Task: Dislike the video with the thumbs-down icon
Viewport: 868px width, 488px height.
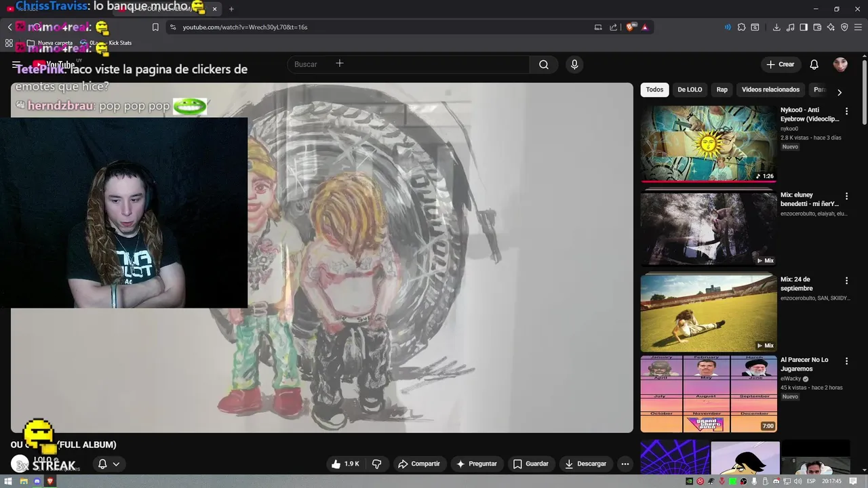Action: (376, 464)
